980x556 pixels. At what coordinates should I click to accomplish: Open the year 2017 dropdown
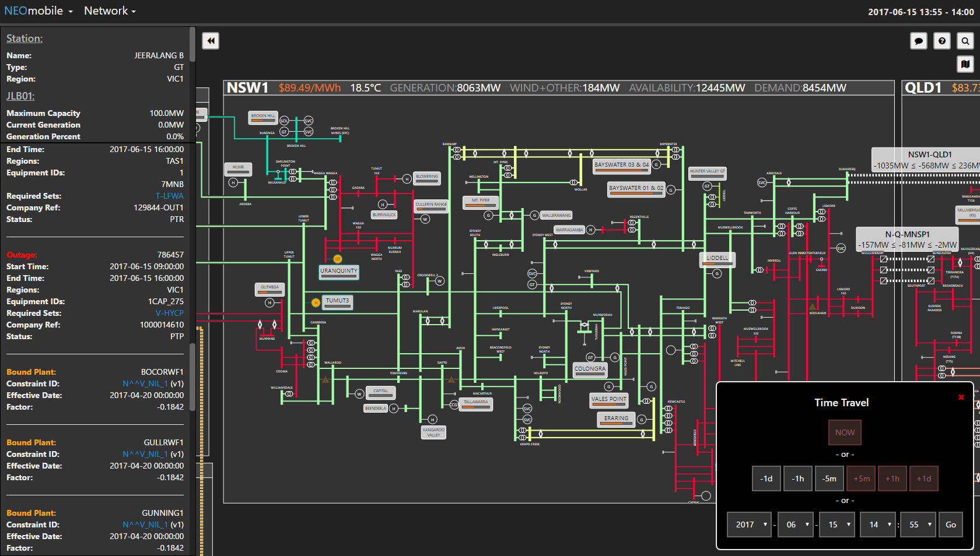point(749,525)
